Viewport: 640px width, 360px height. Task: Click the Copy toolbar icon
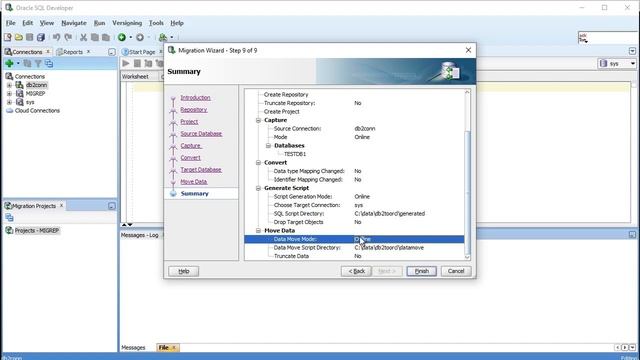coord(95,38)
